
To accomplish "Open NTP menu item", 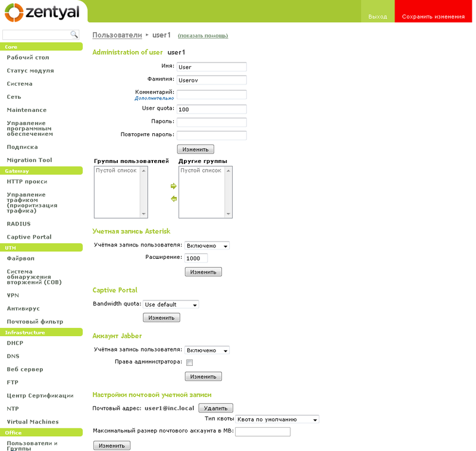I will pos(12,409).
